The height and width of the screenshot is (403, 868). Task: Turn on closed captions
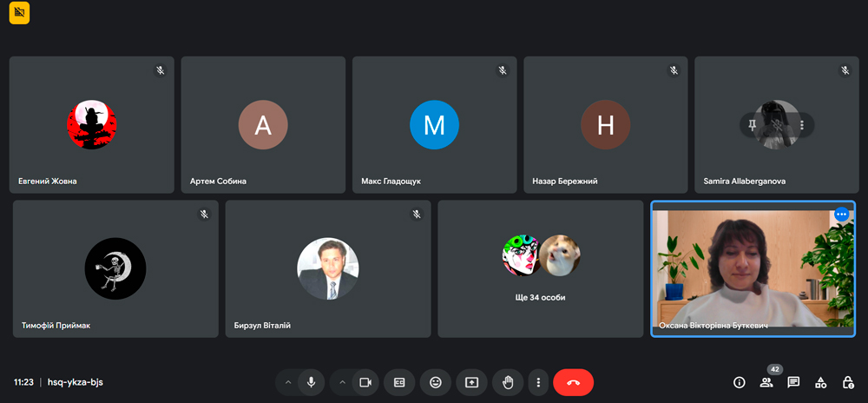point(400,382)
